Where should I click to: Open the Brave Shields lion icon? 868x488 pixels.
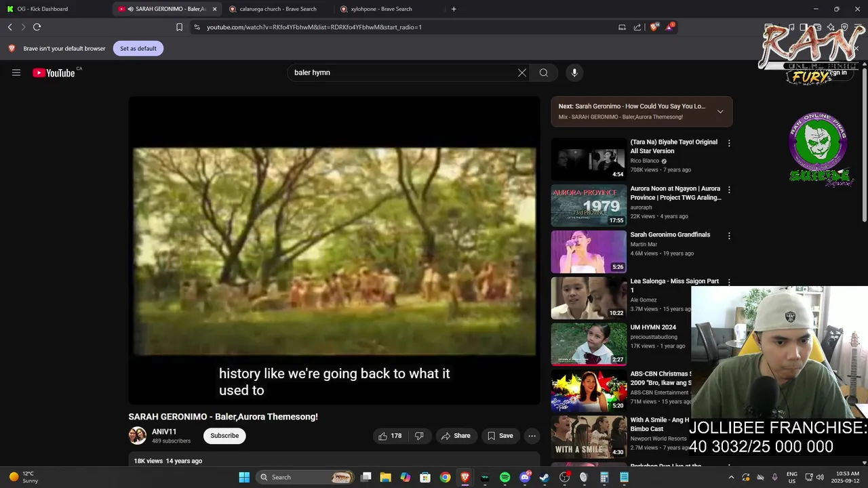pyautogui.click(x=654, y=27)
